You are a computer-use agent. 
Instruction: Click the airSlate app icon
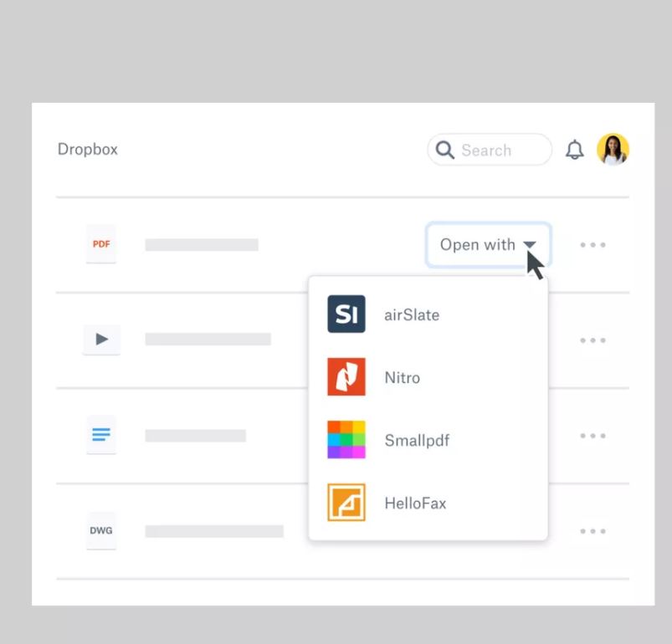pos(346,314)
